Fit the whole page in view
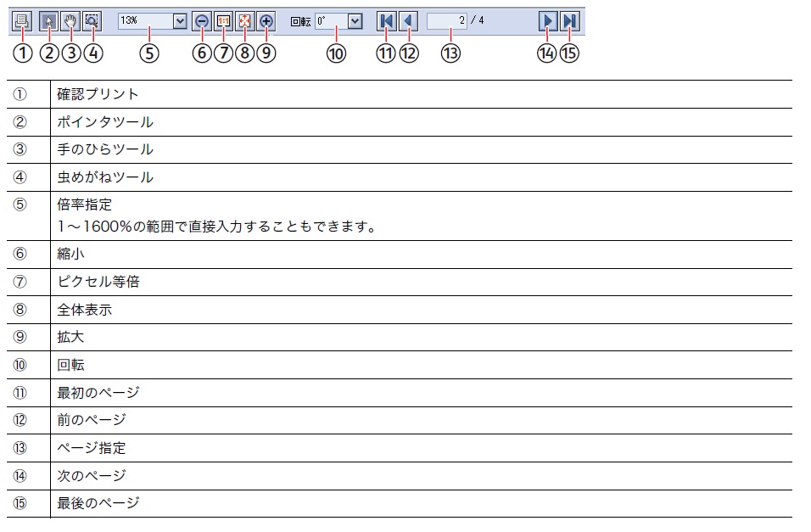The width and height of the screenshot is (811, 532). tap(245, 20)
